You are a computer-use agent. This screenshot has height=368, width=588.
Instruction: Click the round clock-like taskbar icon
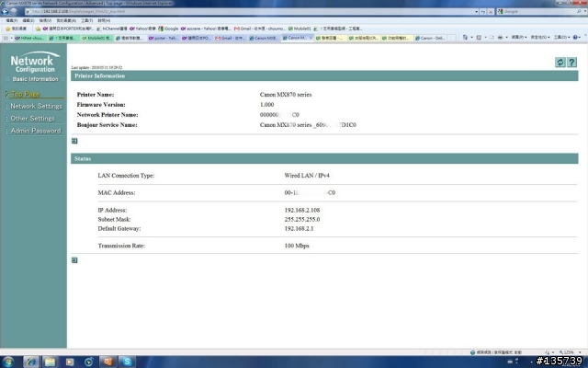88,362
